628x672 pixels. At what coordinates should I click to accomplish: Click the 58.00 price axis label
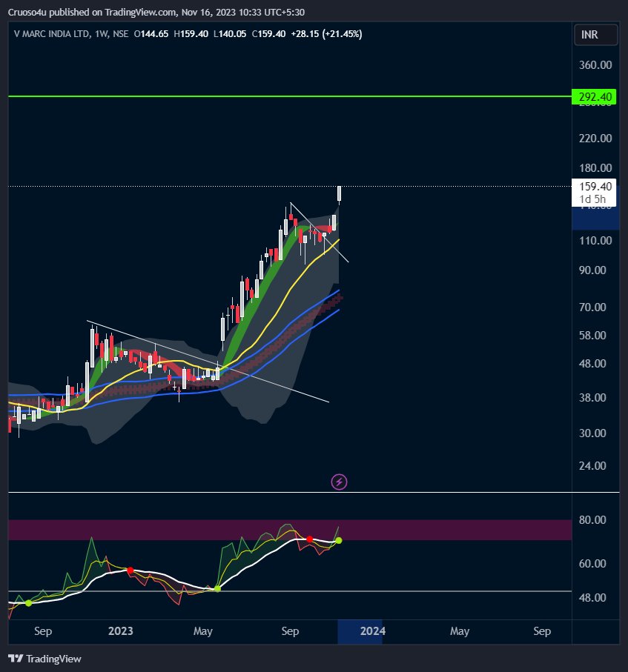[x=592, y=336]
